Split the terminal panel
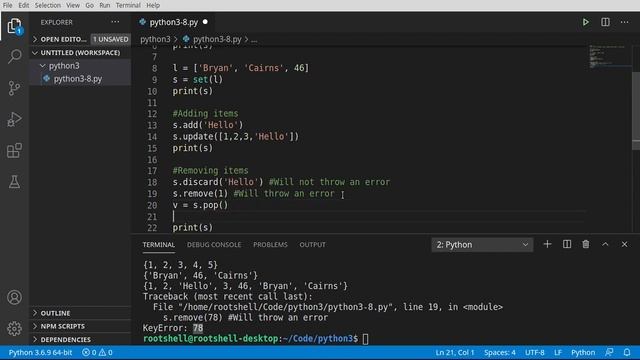 [x=567, y=244]
